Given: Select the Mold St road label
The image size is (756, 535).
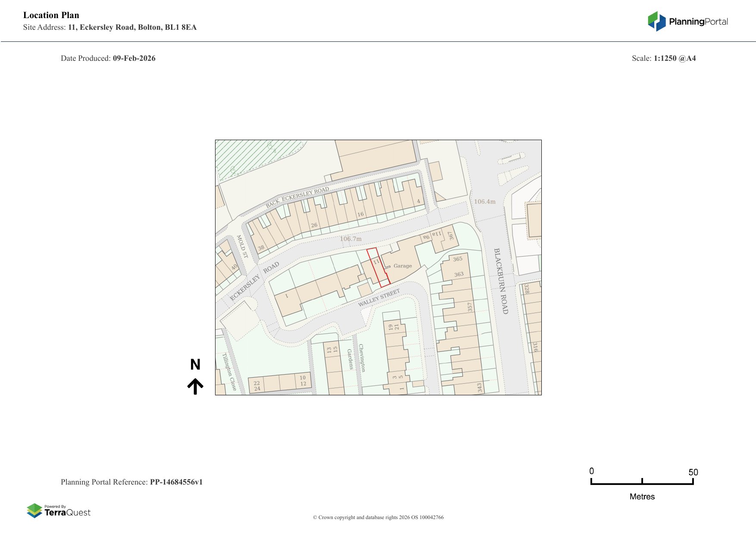Looking at the screenshot, I should 242,247.
